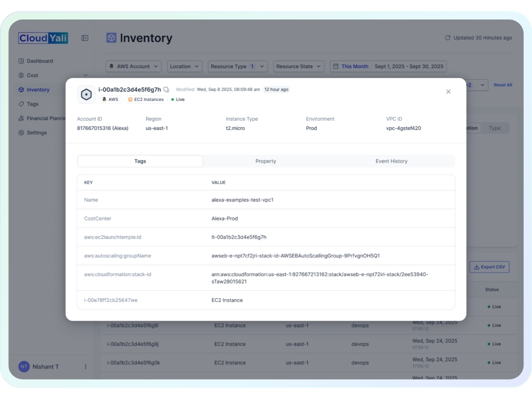532x399 pixels.
Task: Click the Dashboard grid icon
Action: coord(21,61)
